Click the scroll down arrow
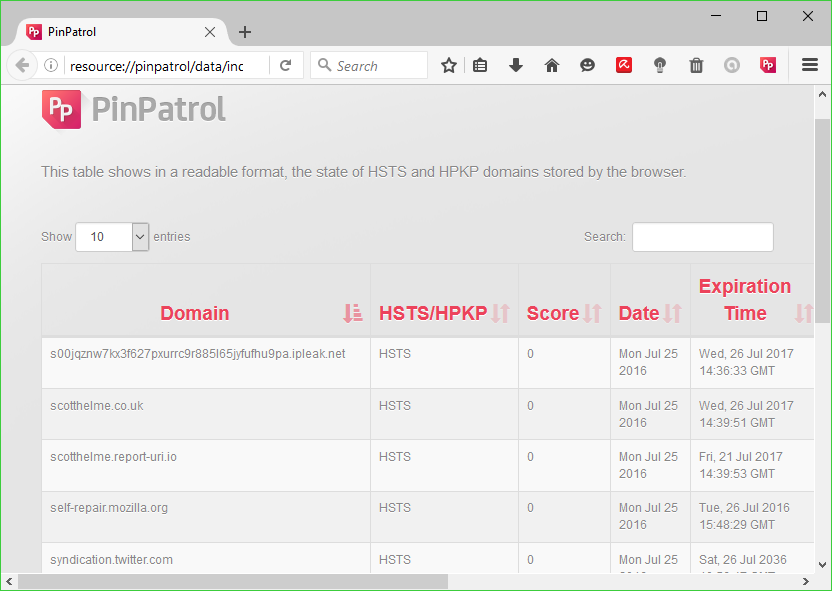 [822, 565]
